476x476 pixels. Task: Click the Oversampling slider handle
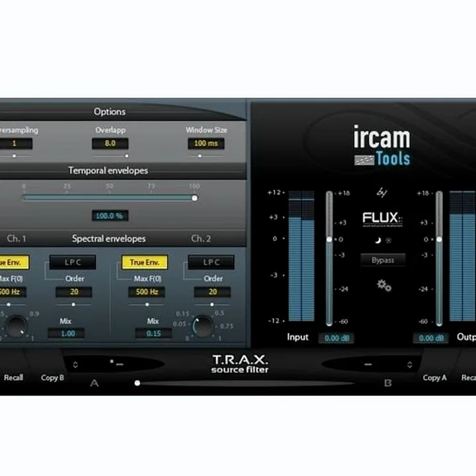click(14, 156)
